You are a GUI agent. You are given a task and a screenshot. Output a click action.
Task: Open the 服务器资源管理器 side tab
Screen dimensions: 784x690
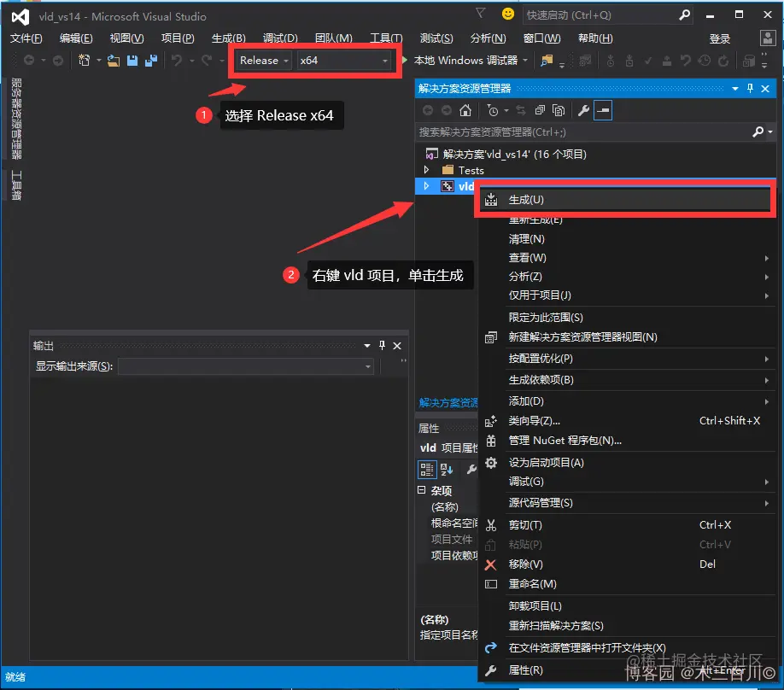pos(16,119)
